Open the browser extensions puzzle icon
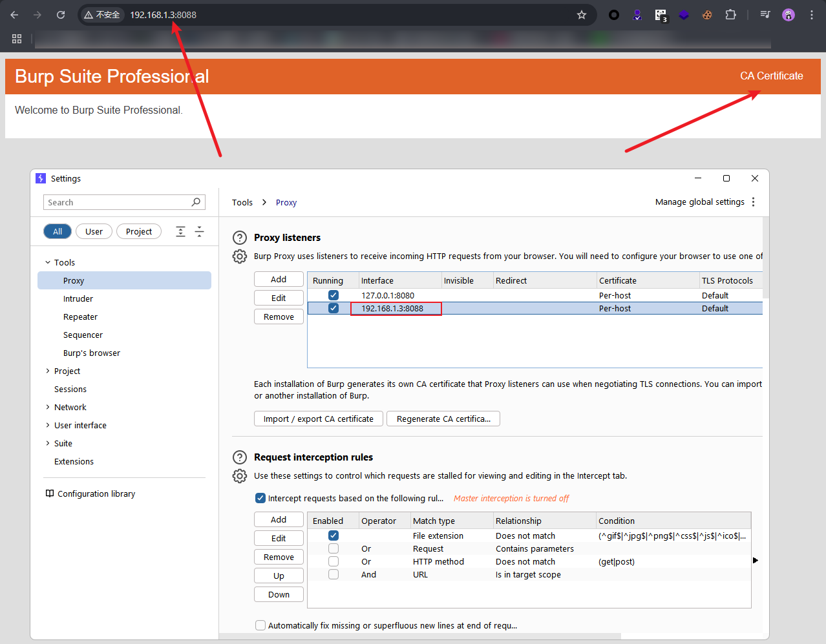Viewport: 826px width, 644px height. (x=730, y=15)
